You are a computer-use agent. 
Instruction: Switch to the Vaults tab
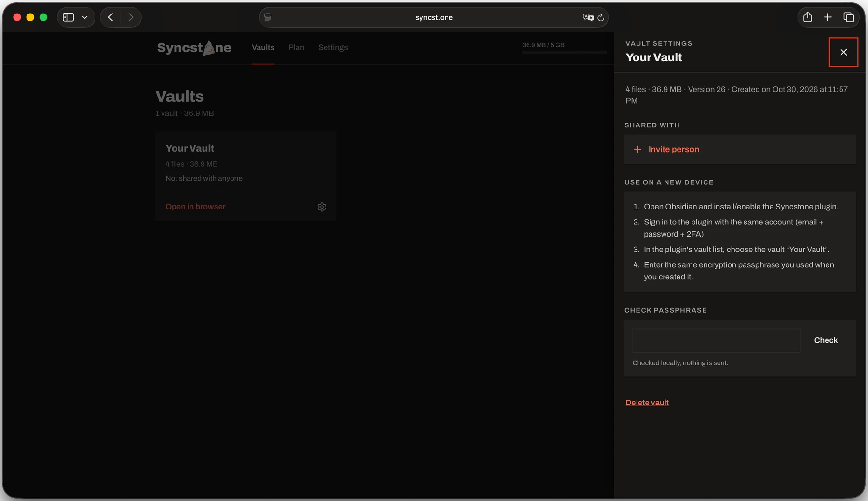[x=263, y=47]
